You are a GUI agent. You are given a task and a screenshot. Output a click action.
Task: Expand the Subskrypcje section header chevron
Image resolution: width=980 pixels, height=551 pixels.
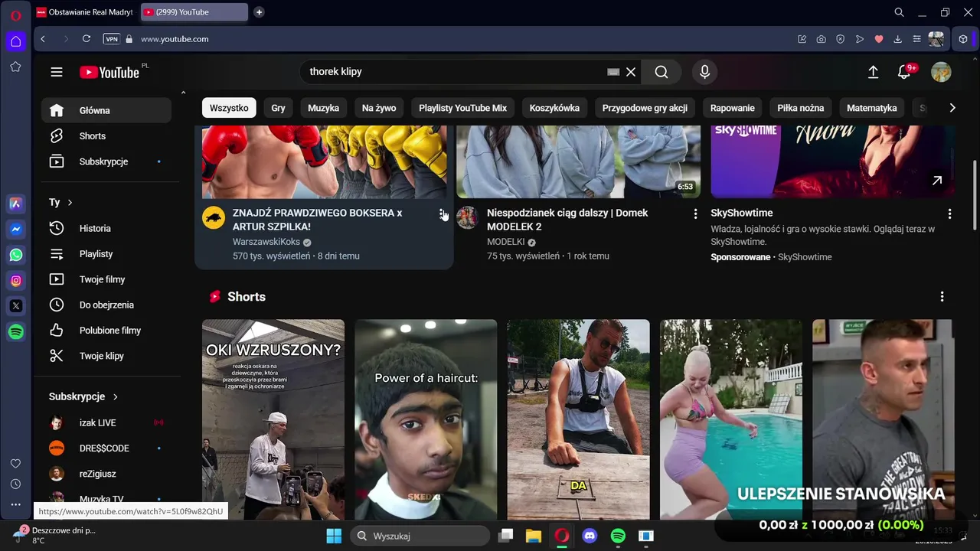(x=116, y=397)
